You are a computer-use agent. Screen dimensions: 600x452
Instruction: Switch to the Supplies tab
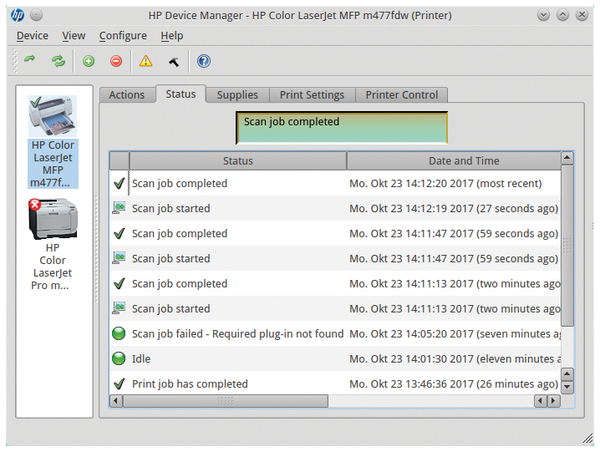click(x=237, y=95)
